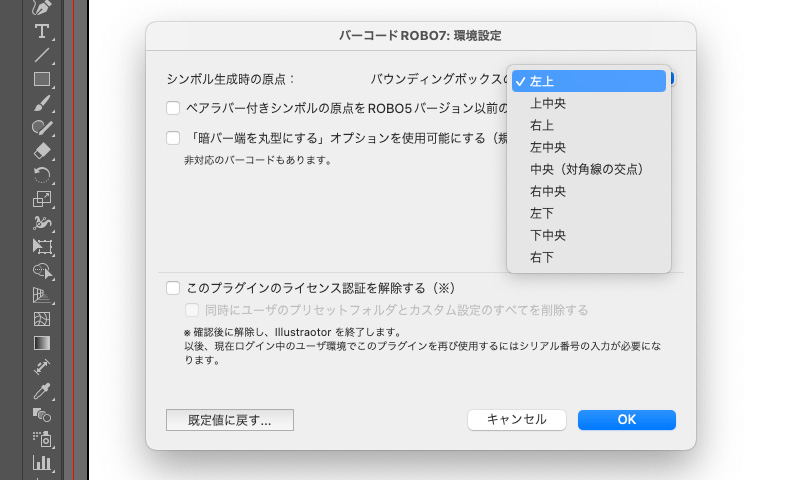This screenshot has width=800, height=480.
Task: Enable the 暗バー端を丸型にする option checkbox
Action: (173, 139)
